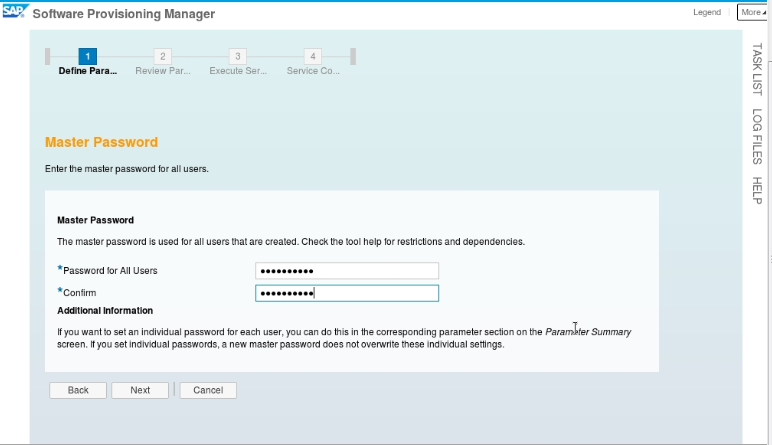772x445 pixels.
Task: Click the SAP logo icon
Action: point(15,11)
